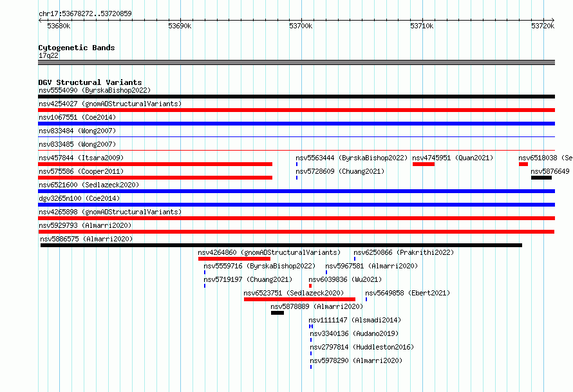
Task: Open nsv1111147 (Alsmadi2014) label
Action: (355, 320)
